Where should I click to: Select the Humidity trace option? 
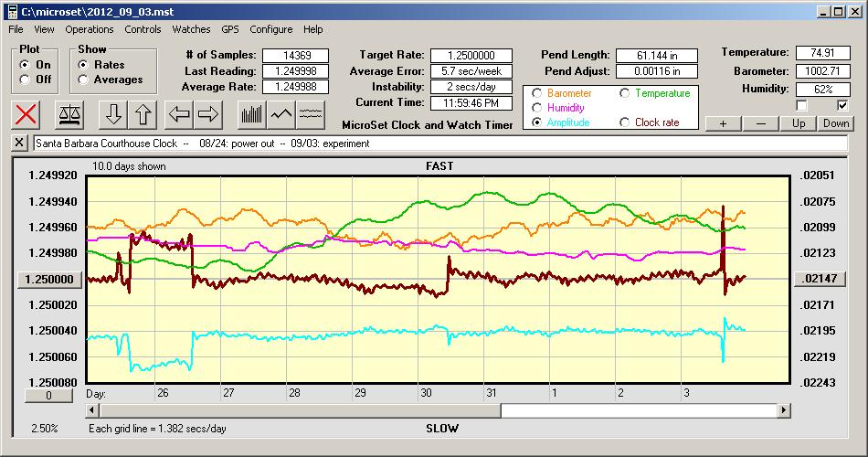(536, 108)
